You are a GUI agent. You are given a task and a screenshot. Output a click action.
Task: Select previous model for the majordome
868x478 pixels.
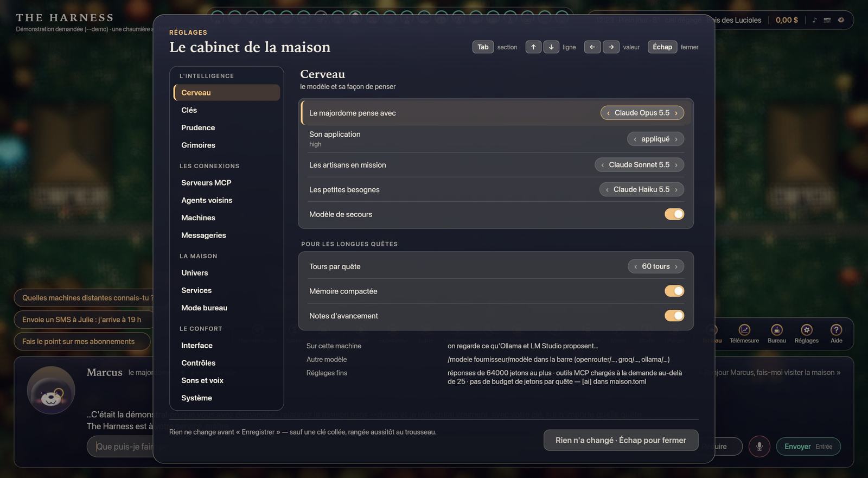pyautogui.click(x=608, y=113)
